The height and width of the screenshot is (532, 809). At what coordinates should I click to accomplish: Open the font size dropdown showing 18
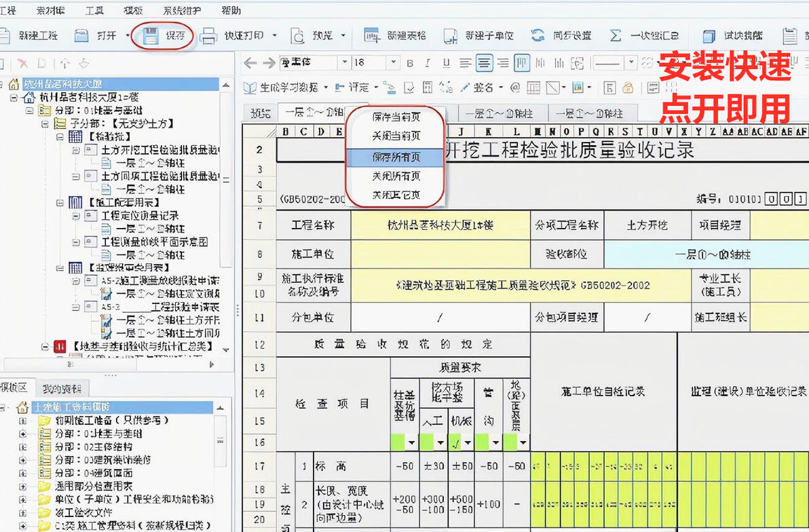tap(393, 63)
